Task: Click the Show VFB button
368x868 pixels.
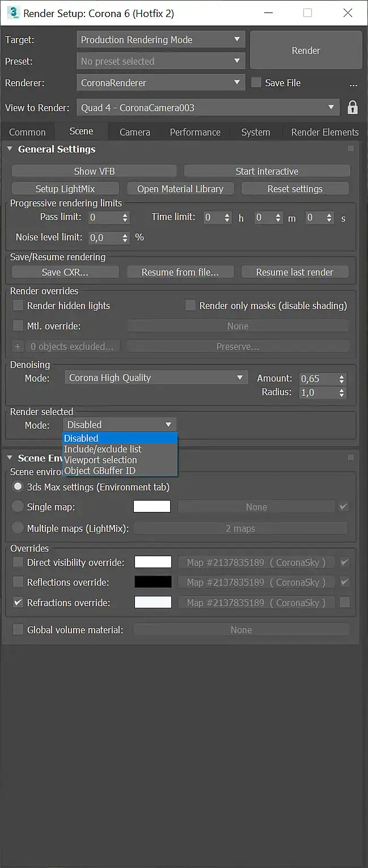Action: click(x=94, y=171)
